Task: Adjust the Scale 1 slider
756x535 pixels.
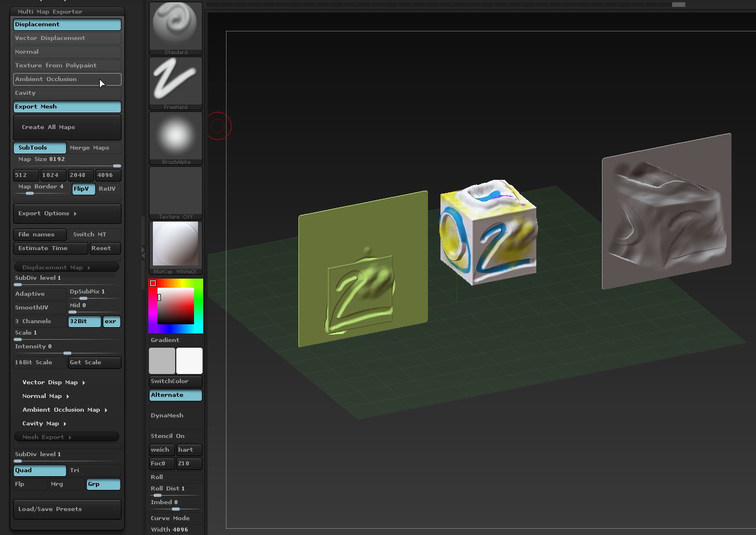Action: [x=67, y=335]
